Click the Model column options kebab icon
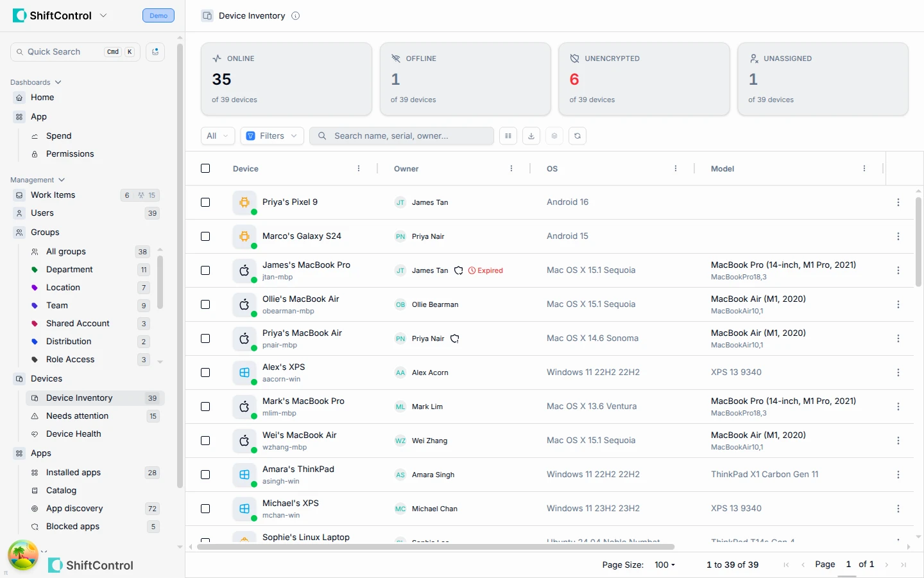Image resolution: width=924 pixels, height=578 pixels. pos(864,168)
